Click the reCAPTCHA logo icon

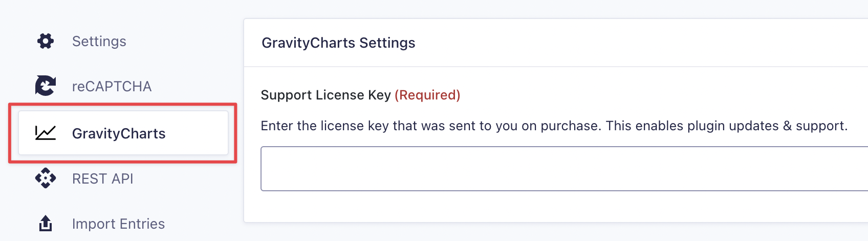(46, 86)
